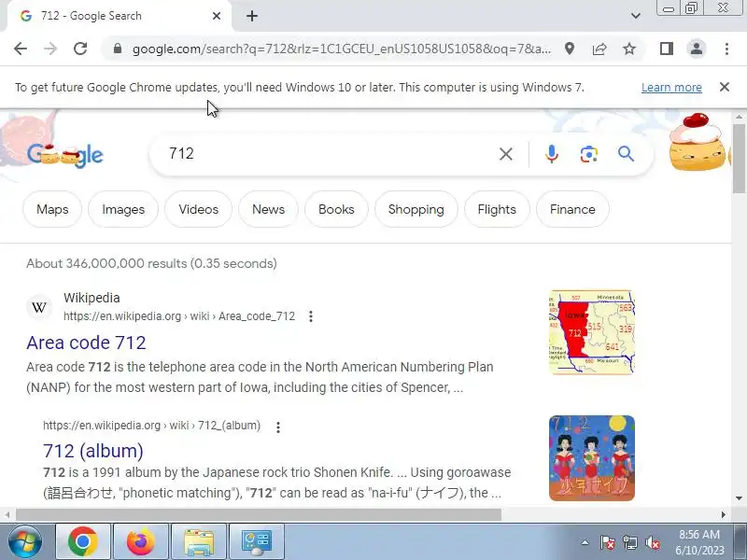This screenshot has width=747, height=560.
Task: Switch to Videos results
Action: pyautogui.click(x=199, y=209)
